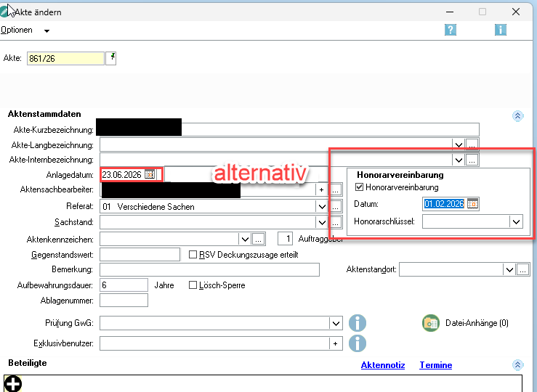Enable the Lösch-Sperre checkbox
Screen dimensions: 537x392
[x=193, y=285]
